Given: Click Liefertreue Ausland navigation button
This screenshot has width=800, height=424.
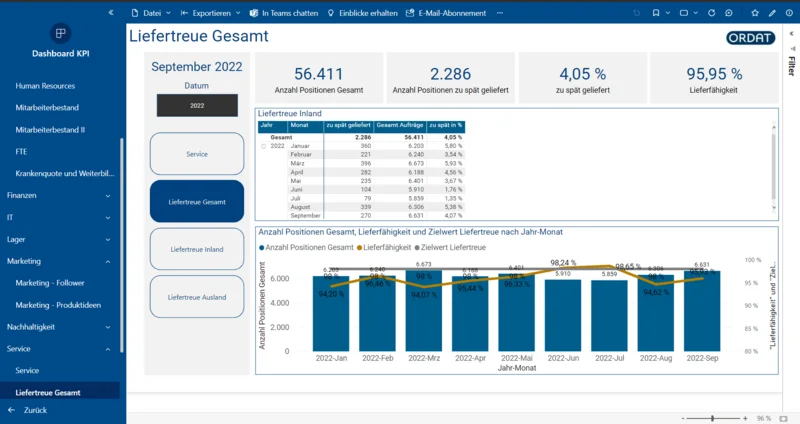Looking at the screenshot, I should (197, 297).
